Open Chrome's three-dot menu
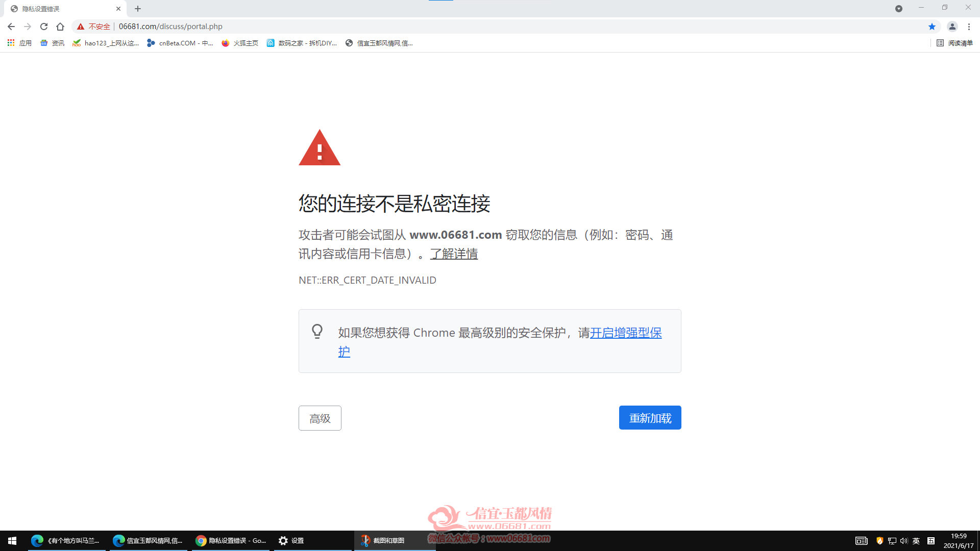 [969, 27]
